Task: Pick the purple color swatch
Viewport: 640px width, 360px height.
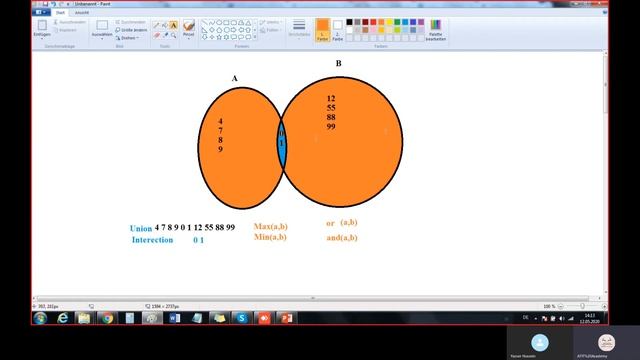Action: pyautogui.click(x=421, y=22)
